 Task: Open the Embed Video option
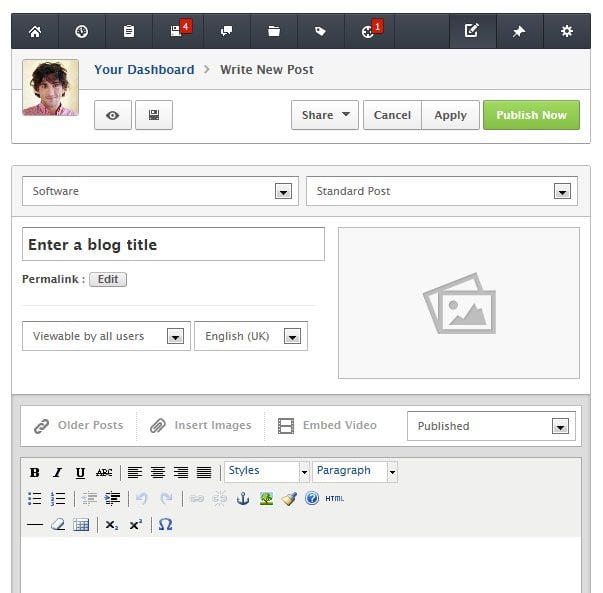(x=327, y=425)
